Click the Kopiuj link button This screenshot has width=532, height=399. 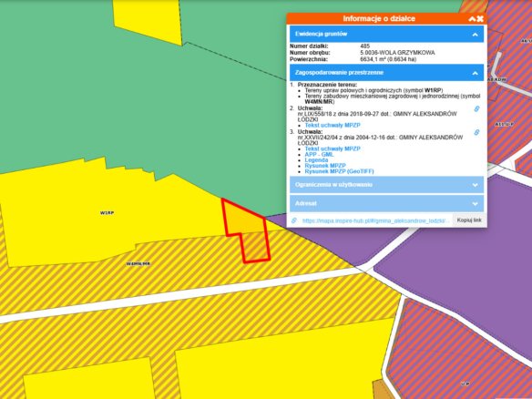469,220
